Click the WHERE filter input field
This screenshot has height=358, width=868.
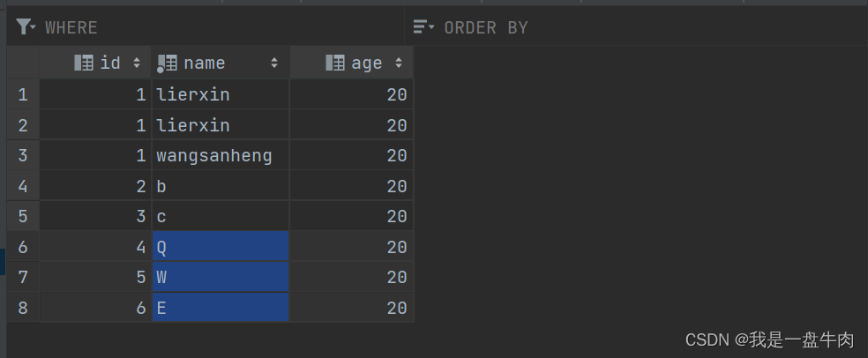(223, 26)
